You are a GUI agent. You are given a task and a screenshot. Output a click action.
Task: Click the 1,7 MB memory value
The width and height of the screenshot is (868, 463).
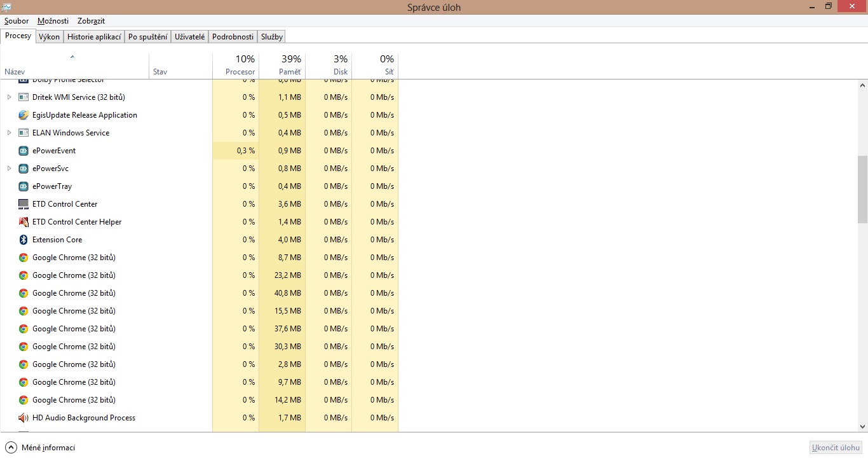tap(290, 418)
